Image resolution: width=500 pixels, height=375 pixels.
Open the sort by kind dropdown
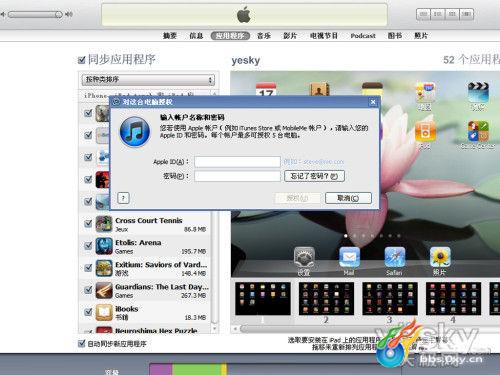[148, 80]
